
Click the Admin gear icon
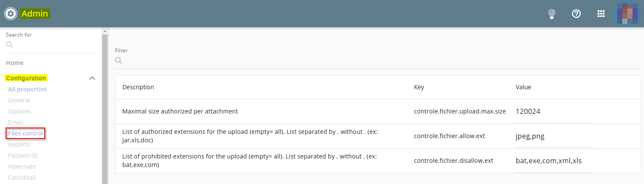click(x=10, y=14)
